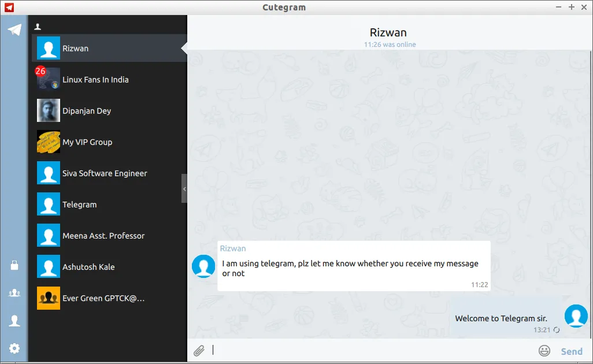Click the Rizwan sender name link in message

tap(233, 248)
